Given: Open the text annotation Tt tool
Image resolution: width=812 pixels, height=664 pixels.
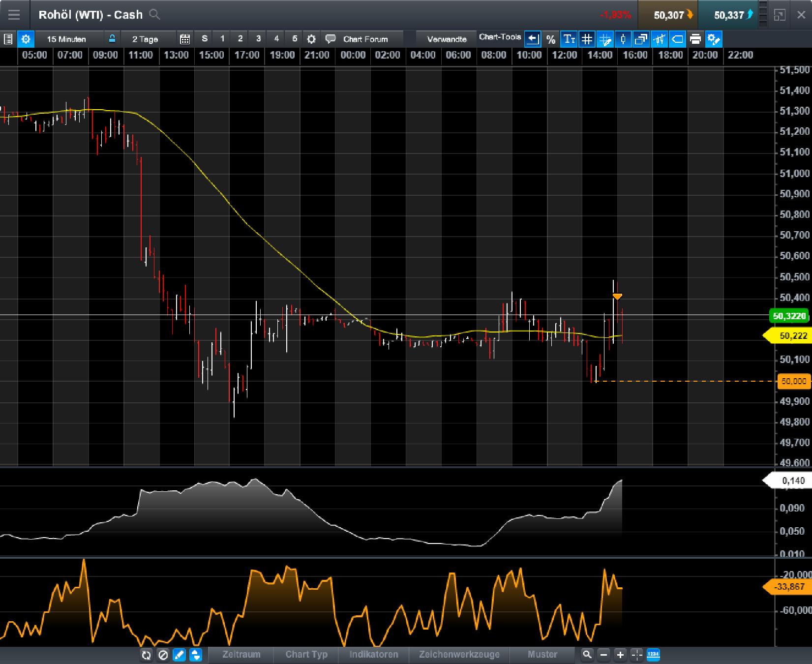Looking at the screenshot, I should coord(569,38).
